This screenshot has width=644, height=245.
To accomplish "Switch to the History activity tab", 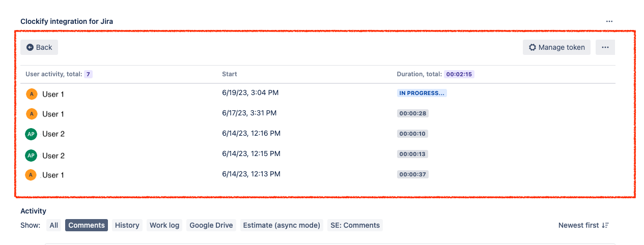I will (127, 225).
